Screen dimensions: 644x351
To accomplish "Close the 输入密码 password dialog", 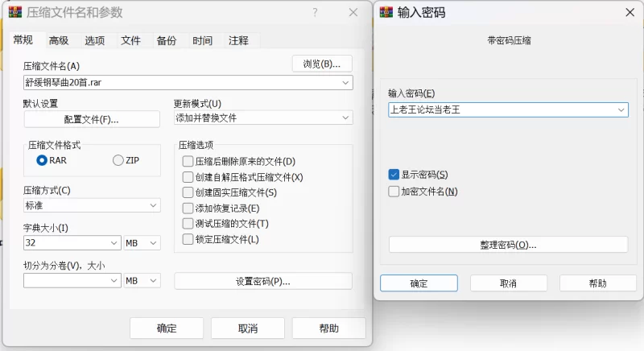I will point(629,12).
